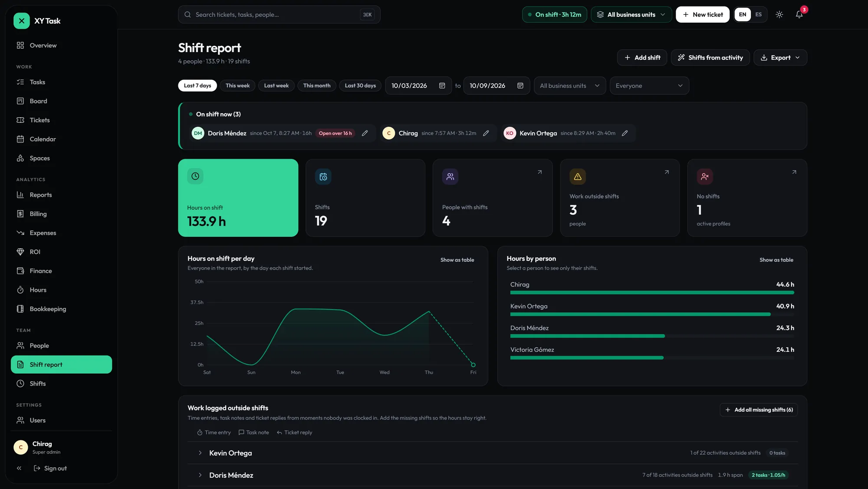This screenshot has width=868, height=489.
Task: Switch language to ES
Action: coord(758,15)
